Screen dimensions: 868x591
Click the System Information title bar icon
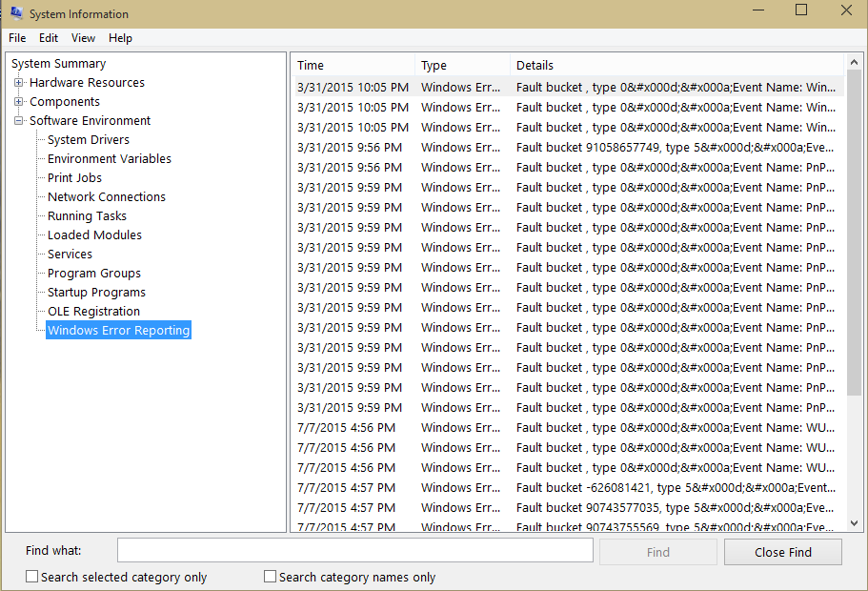point(16,12)
